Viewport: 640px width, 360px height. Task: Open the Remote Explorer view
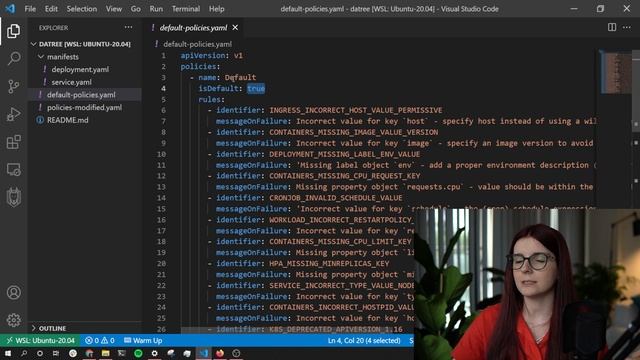13,170
